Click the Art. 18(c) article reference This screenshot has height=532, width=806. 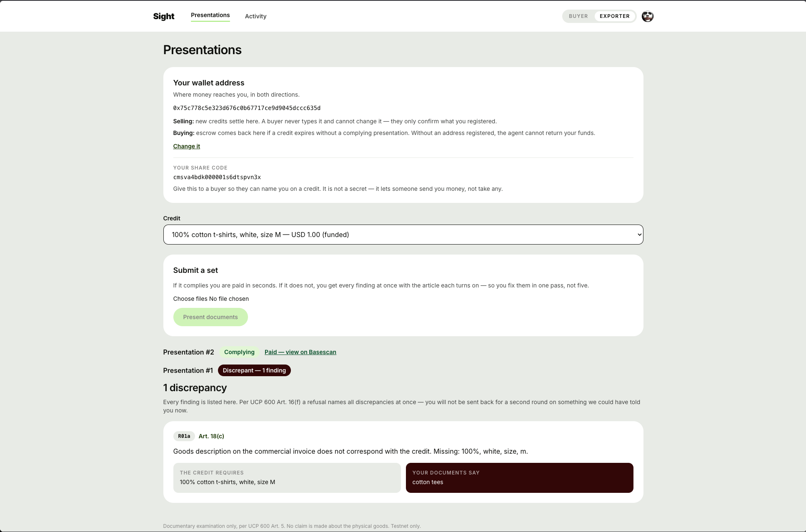tap(211, 436)
